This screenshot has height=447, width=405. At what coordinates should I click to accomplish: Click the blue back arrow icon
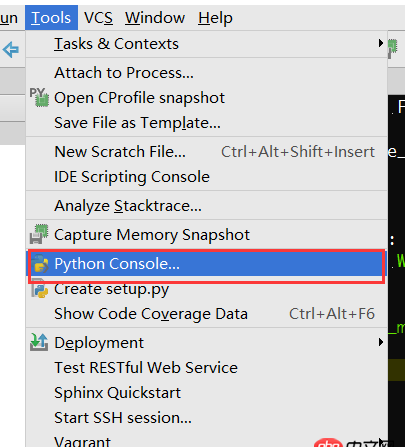(11, 50)
